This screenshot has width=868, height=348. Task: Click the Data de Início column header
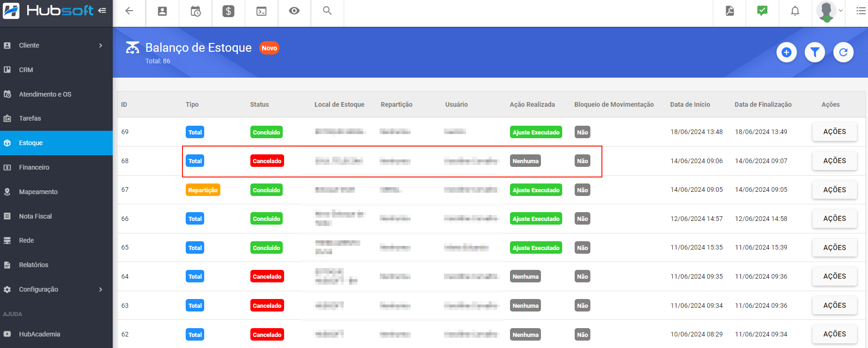pos(690,104)
